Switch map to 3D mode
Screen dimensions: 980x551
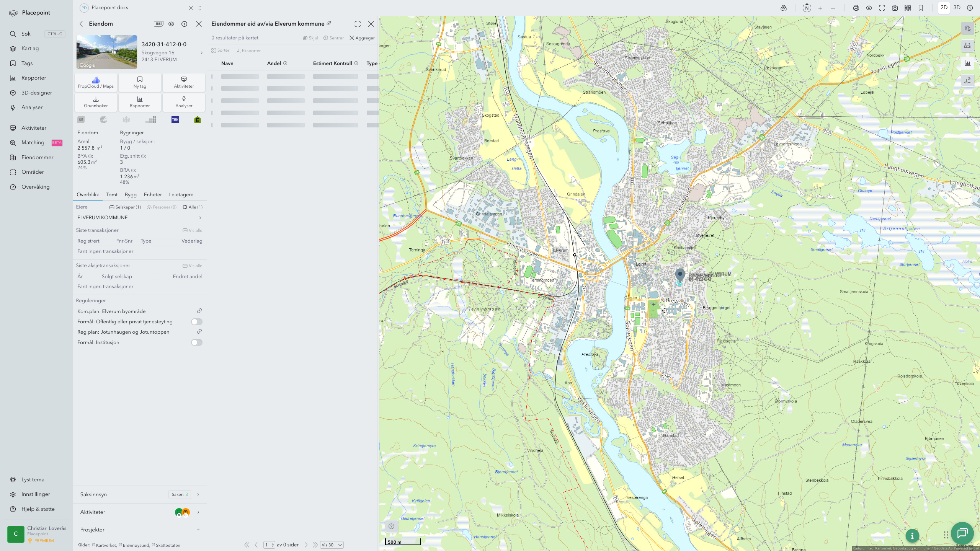tap(957, 8)
